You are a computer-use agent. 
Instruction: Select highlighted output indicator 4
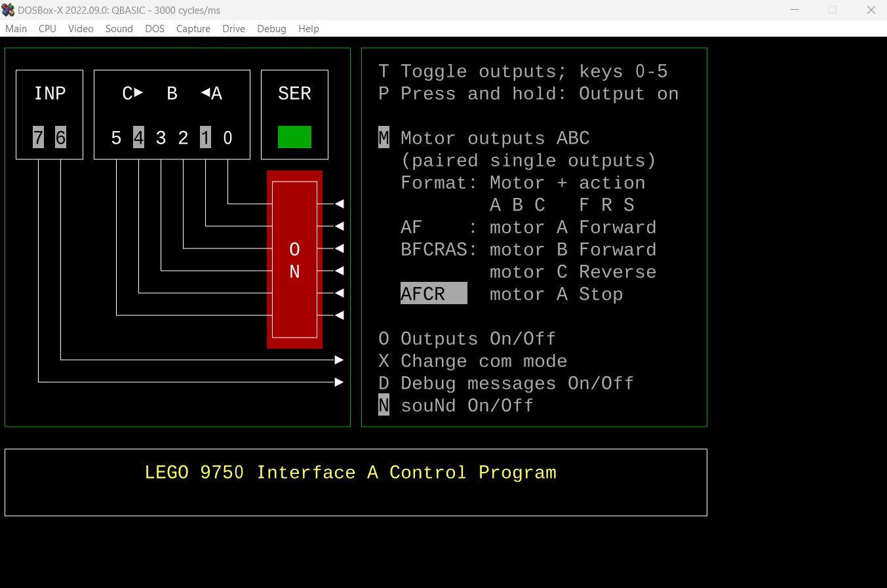(x=138, y=138)
